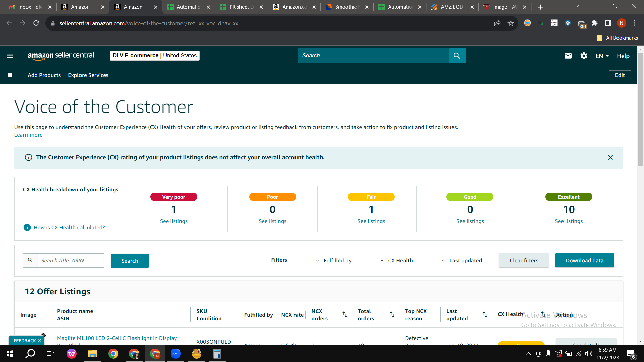
Task: Go back to previous page
Action: 9,23
